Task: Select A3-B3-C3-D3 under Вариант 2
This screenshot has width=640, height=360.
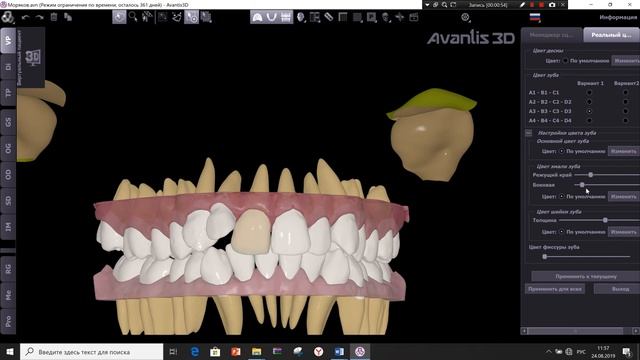Action: [x=625, y=111]
